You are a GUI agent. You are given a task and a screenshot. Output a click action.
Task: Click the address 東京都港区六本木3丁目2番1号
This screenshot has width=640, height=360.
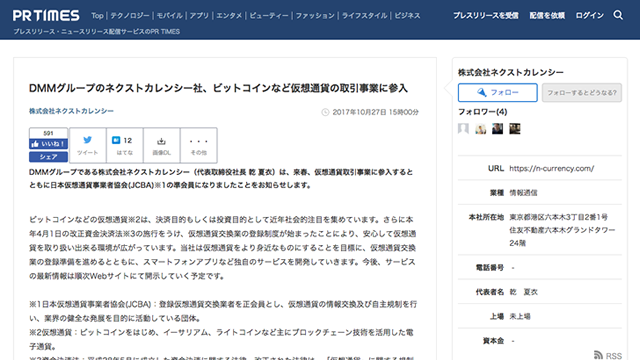pos(558,217)
